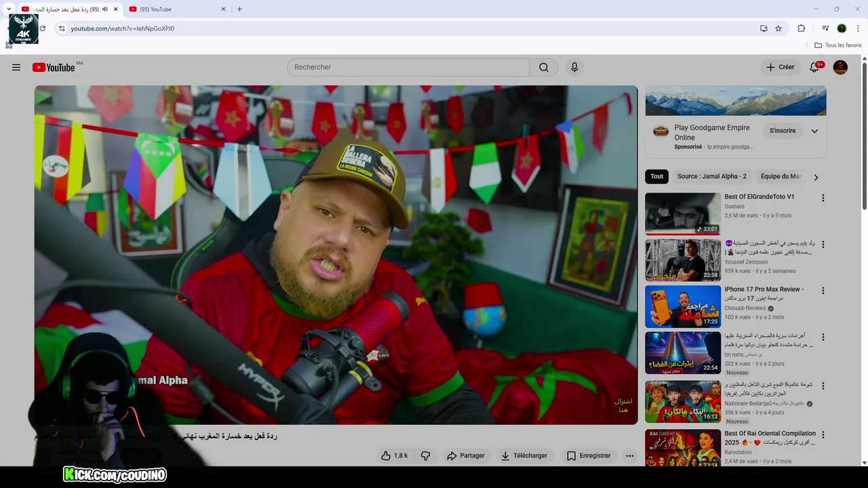View site information icon in address bar

click(61, 28)
